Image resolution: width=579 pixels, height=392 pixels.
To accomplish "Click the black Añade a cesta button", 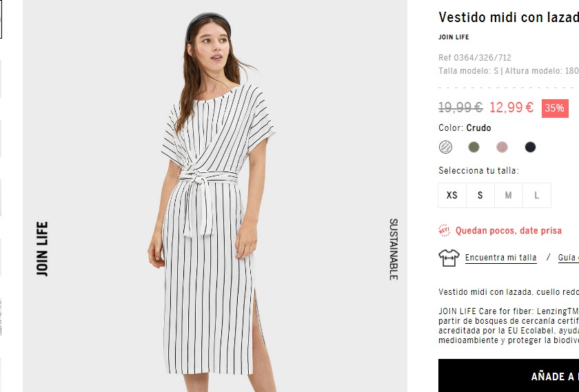I will click(x=509, y=375).
